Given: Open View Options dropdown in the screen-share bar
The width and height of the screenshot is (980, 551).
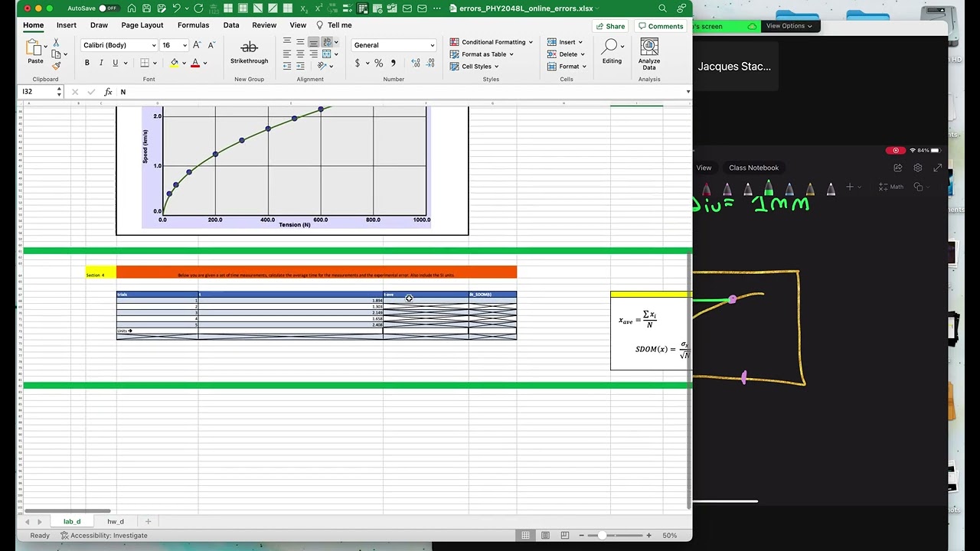Looking at the screenshot, I should tap(789, 26).
